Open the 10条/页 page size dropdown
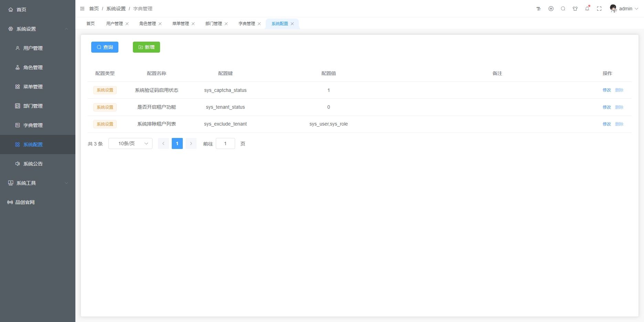This screenshot has height=322, width=644. point(130,143)
